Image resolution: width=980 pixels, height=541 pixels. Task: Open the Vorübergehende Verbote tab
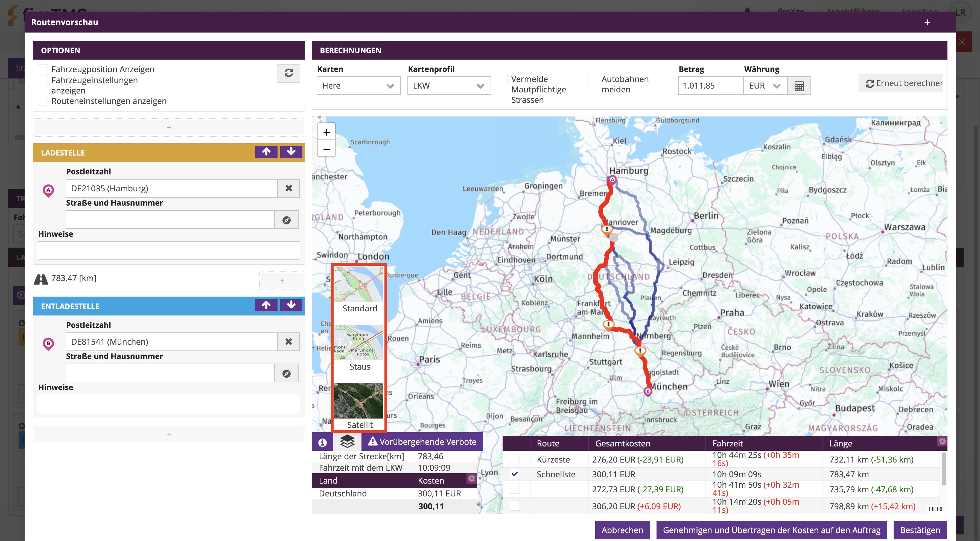pos(422,442)
